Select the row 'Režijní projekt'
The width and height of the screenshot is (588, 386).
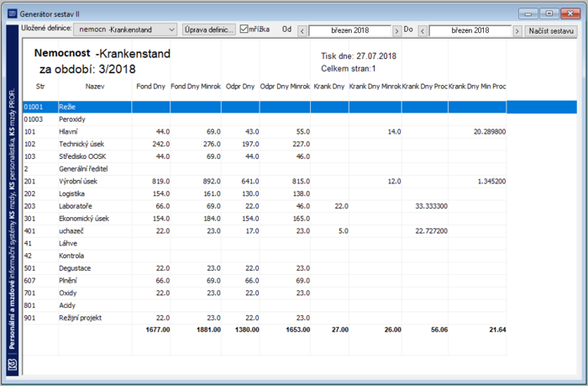[x=265, y=318]
